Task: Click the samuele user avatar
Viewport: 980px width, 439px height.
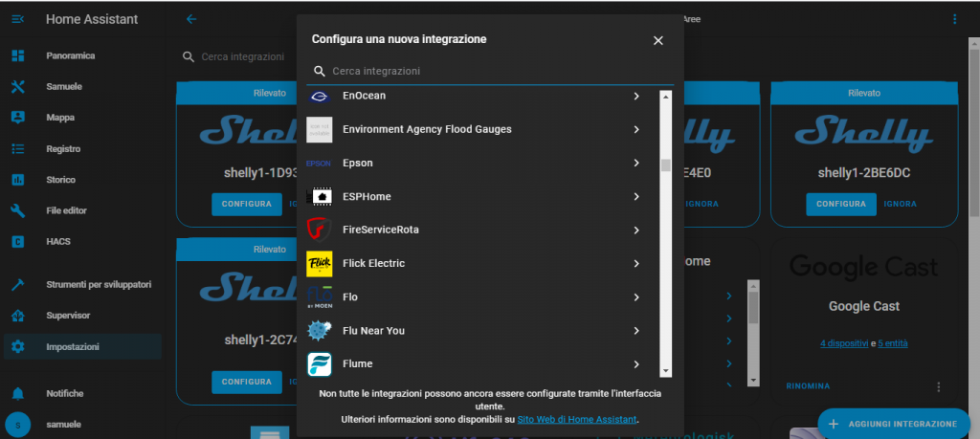Action: point(17,425)
